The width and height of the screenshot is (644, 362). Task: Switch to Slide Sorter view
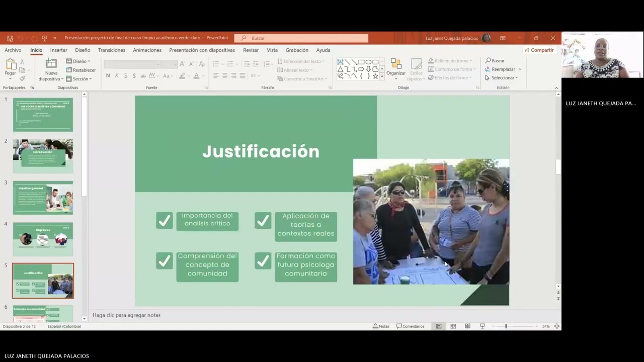pos(453,326)
